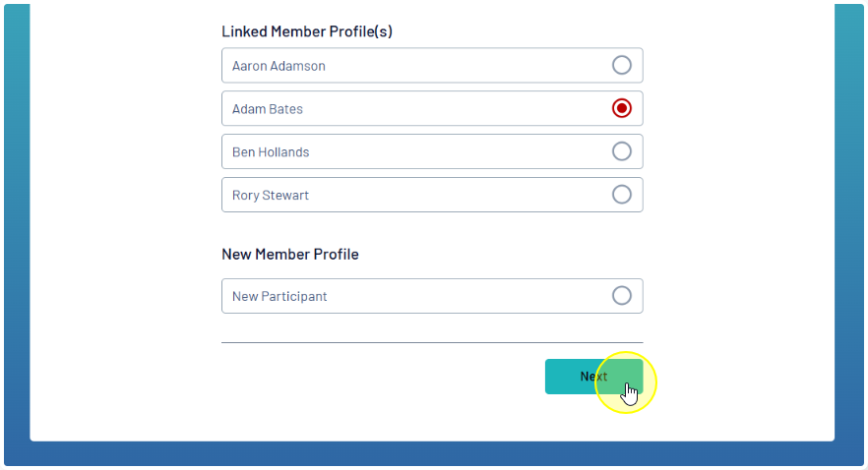
Task: Click the bottom blue border strip
Action: click(x=433, y=454)
